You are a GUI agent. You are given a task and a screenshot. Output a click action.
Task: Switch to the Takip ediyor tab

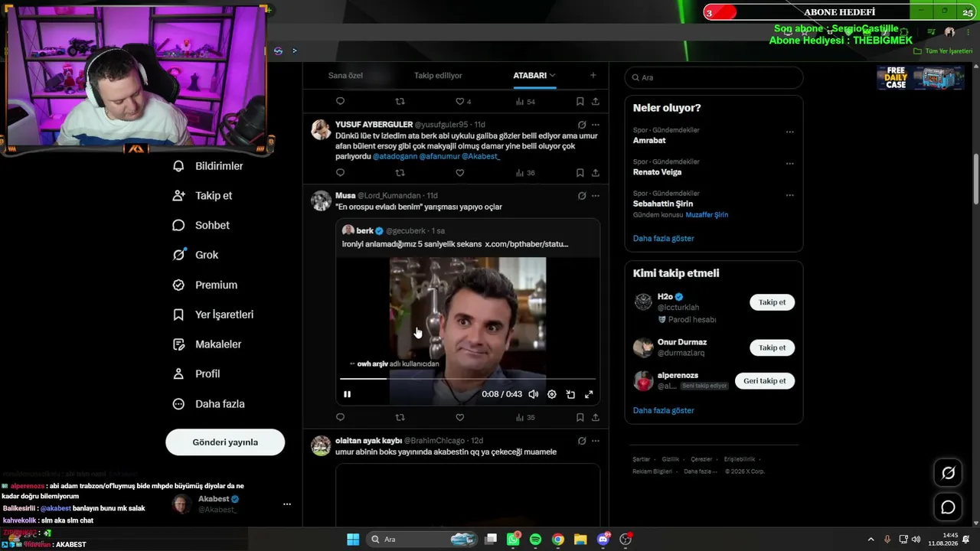click(438, 75)
